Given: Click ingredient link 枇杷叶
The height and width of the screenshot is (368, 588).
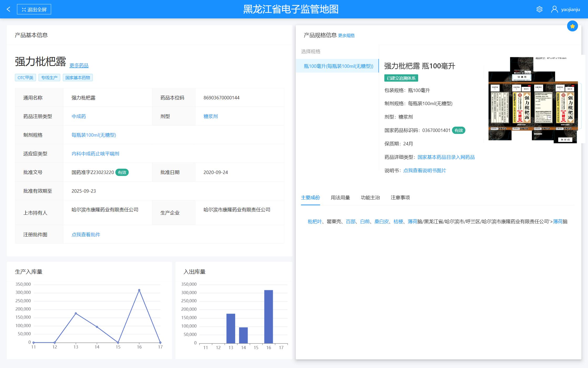Looking at the screenshot, I should 315,222.
